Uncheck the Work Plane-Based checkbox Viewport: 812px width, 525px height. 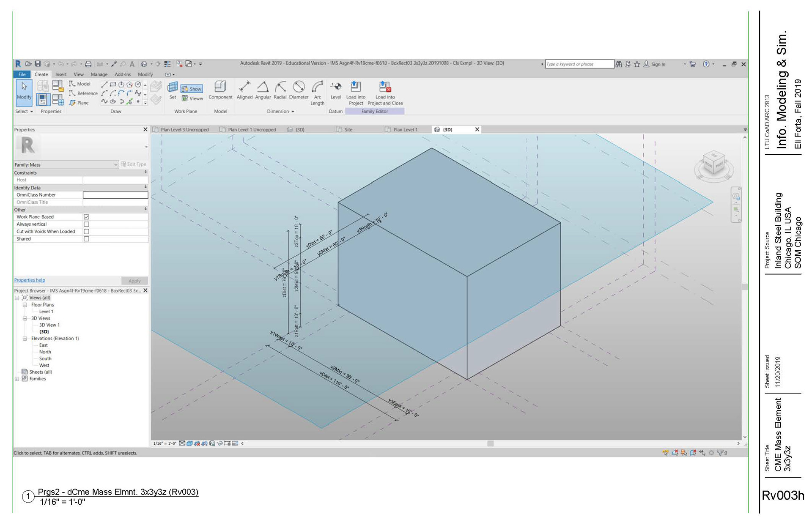click(x=86, y=217)
